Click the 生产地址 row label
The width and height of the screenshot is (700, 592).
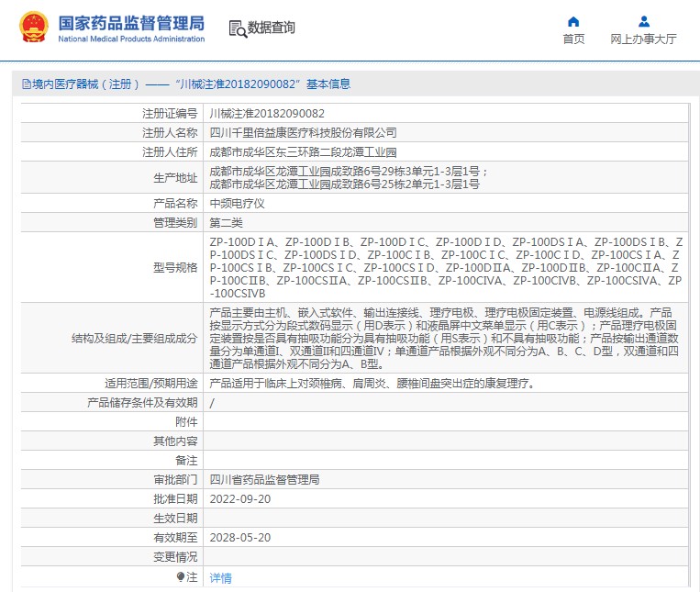click(175, 178)
